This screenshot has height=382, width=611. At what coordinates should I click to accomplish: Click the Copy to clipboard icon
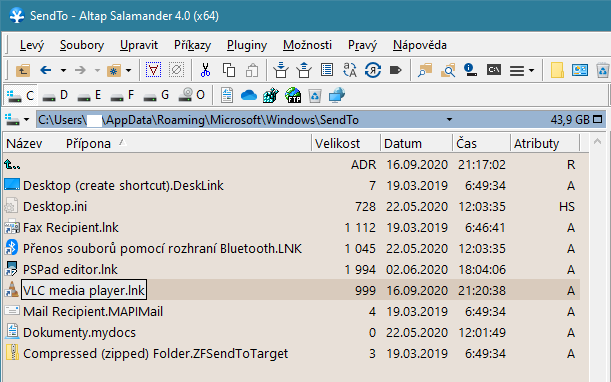click(229, 70)
